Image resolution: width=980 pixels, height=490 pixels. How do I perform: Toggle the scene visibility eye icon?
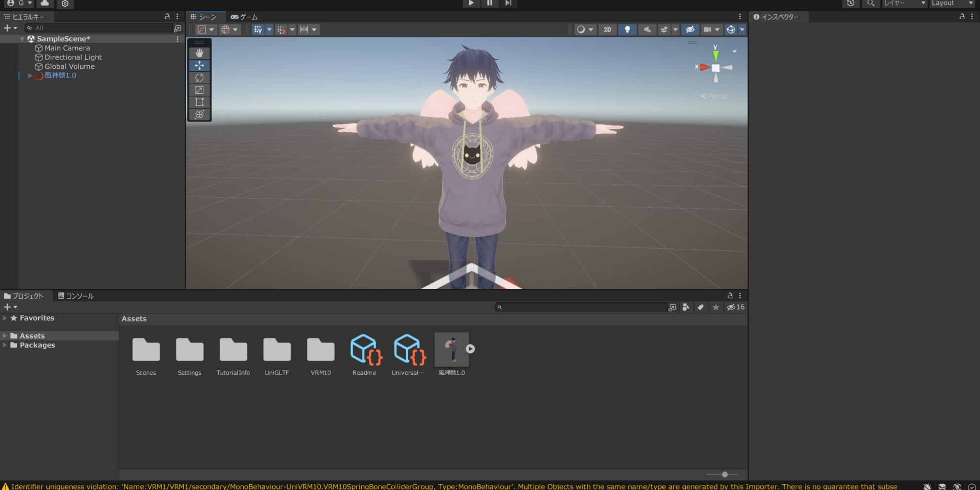pyautogui.click(x=690, y=29)
